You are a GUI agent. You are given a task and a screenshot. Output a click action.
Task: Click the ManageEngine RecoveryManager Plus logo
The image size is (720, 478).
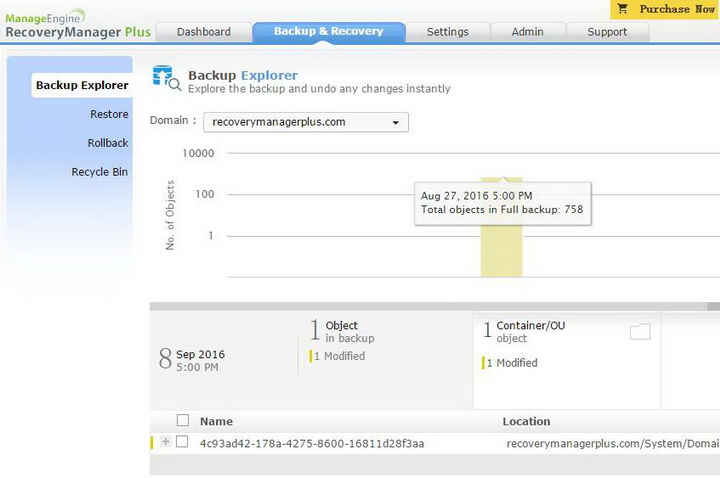tap(78, 24)
